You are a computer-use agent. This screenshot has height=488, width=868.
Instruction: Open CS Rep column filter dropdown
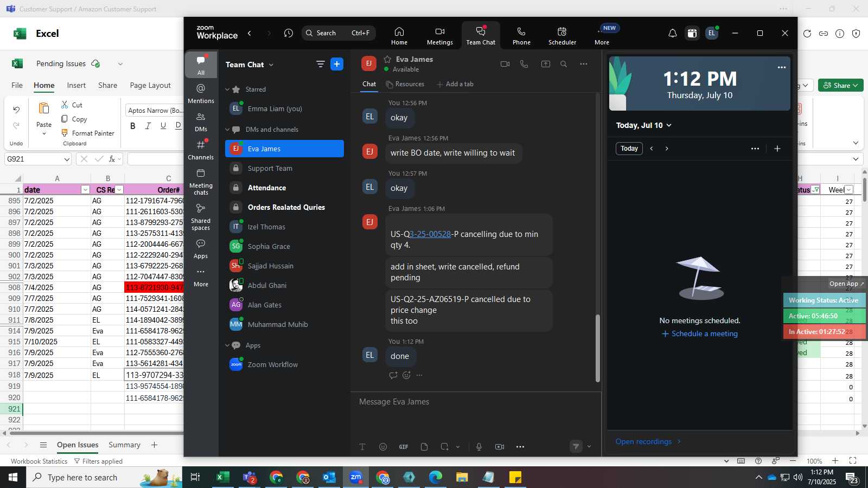pos(119,190)
